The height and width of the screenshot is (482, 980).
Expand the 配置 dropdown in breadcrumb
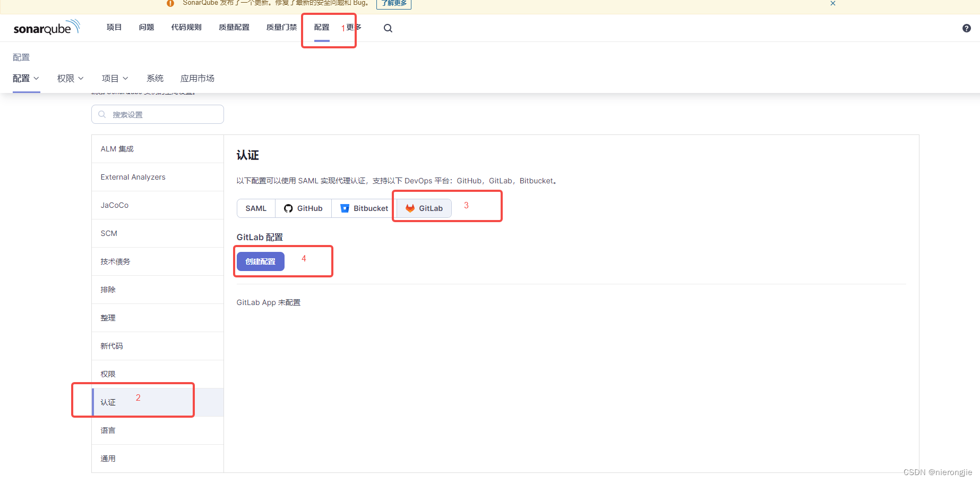26,78
